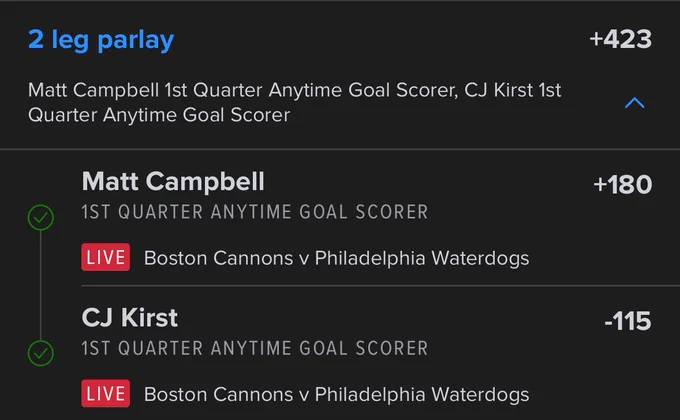The width and height of the screenshot is (680, 420).
Task: Open CJ Kirst player name
Action: (130, 318)
